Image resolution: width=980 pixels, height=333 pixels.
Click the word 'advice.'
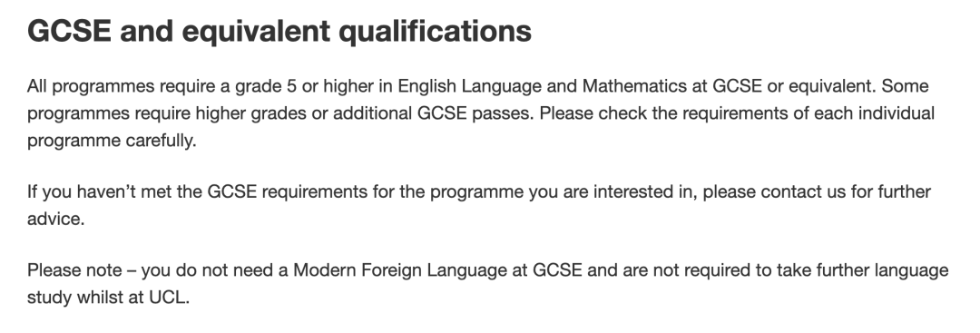55,219
